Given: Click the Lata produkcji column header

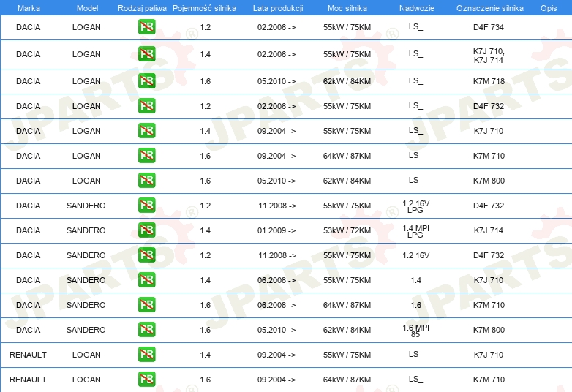Looking at the screenshot, I should [278, 8].
